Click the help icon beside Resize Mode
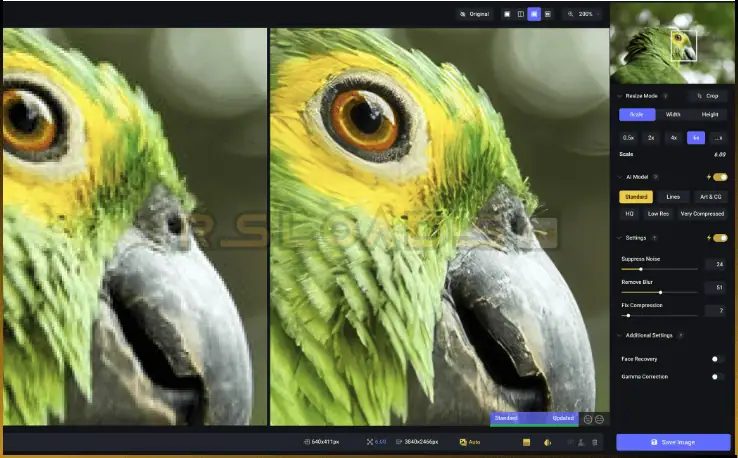This screenshot has width=738, height=458. coord(665,96)
